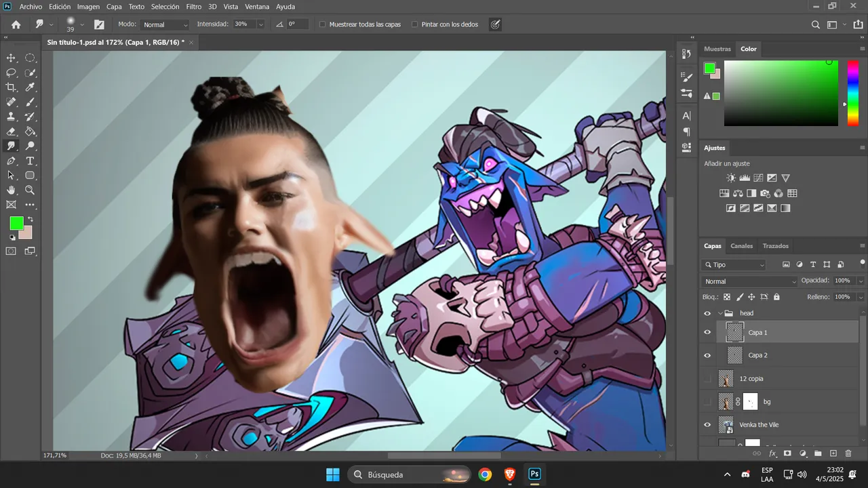
Task: Toggle lock transparent pixels
Action: pos(727,297)
